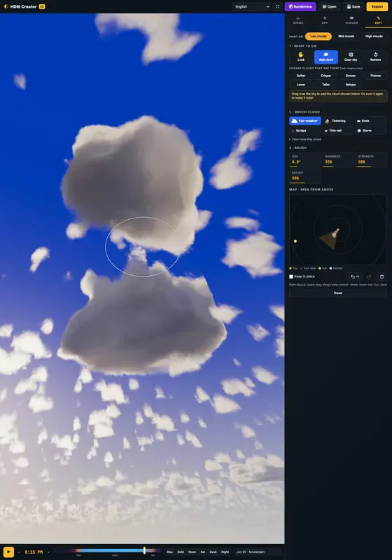
Task: Switch to the Sky tab
Action: click(325, 20)
